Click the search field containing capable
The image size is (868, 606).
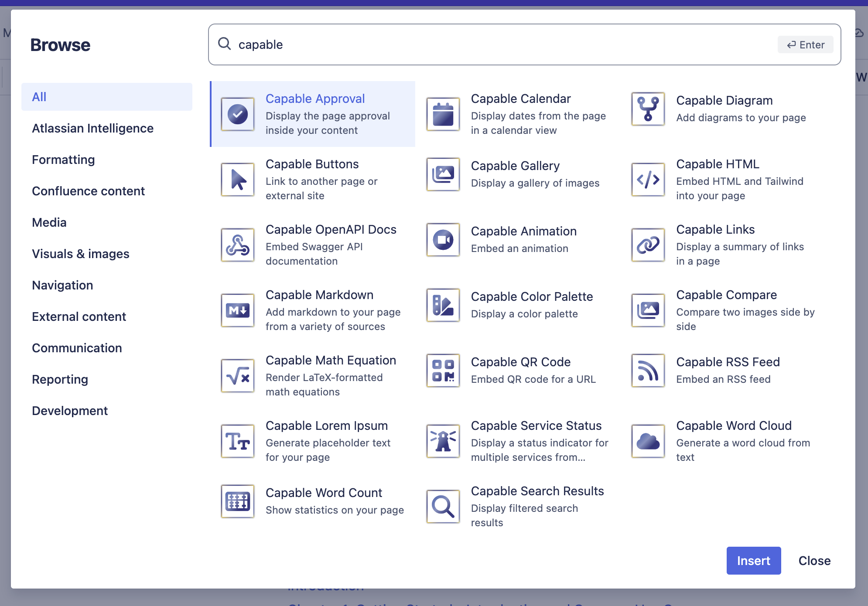[502, 44]
